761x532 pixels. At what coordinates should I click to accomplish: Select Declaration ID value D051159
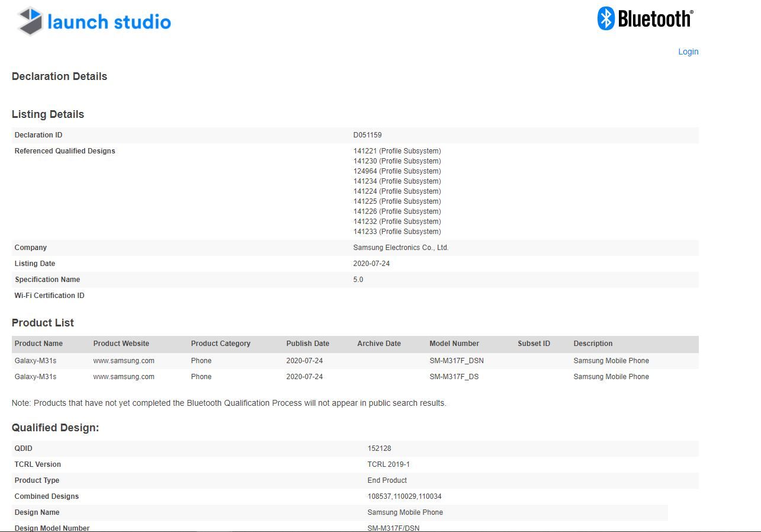click(367, 135)
